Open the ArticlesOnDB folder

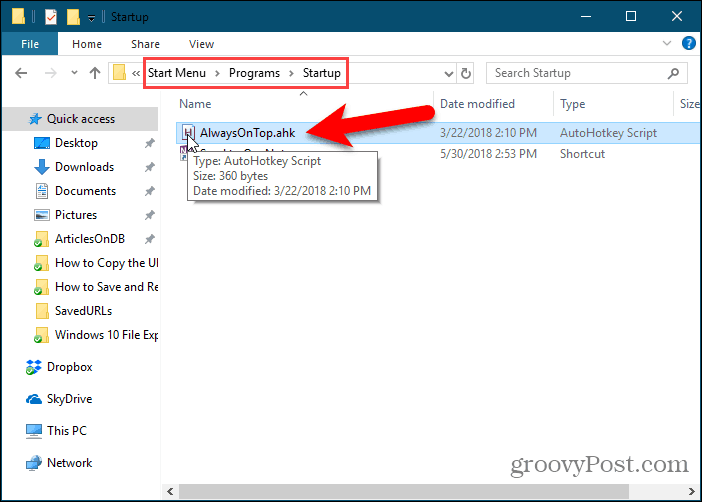point(90,239)
